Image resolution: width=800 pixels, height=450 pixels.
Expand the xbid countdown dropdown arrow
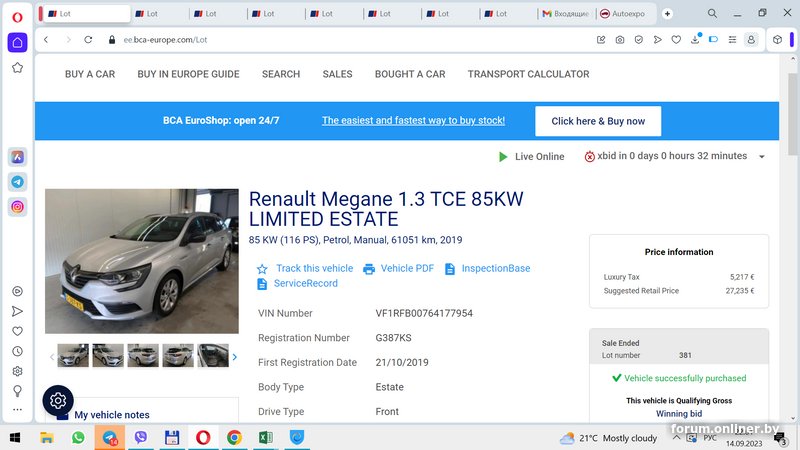click(762, 157)
